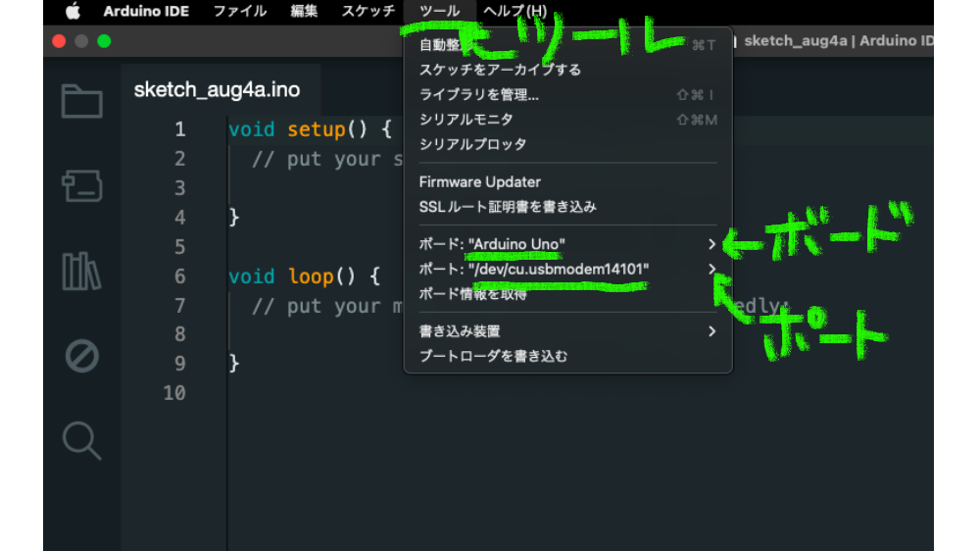Open the Boards Manager sidebar icon
980x551 pixels.
82,185
